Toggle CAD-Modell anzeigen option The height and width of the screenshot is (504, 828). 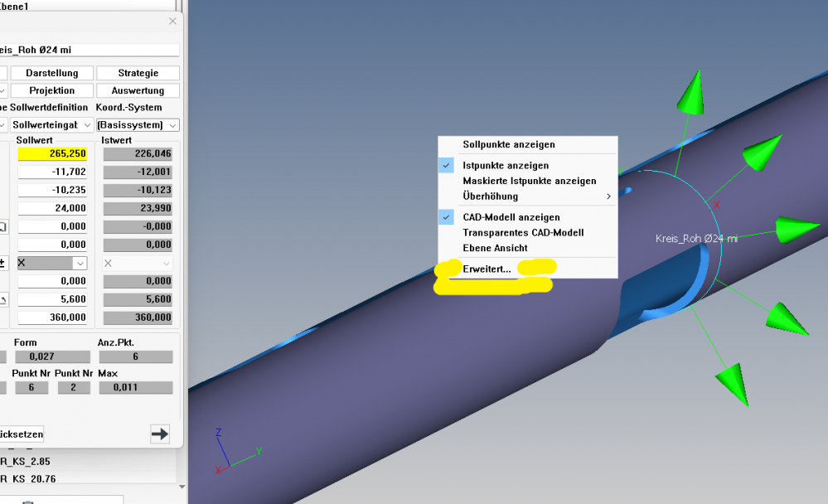click(x=447, y=217)
